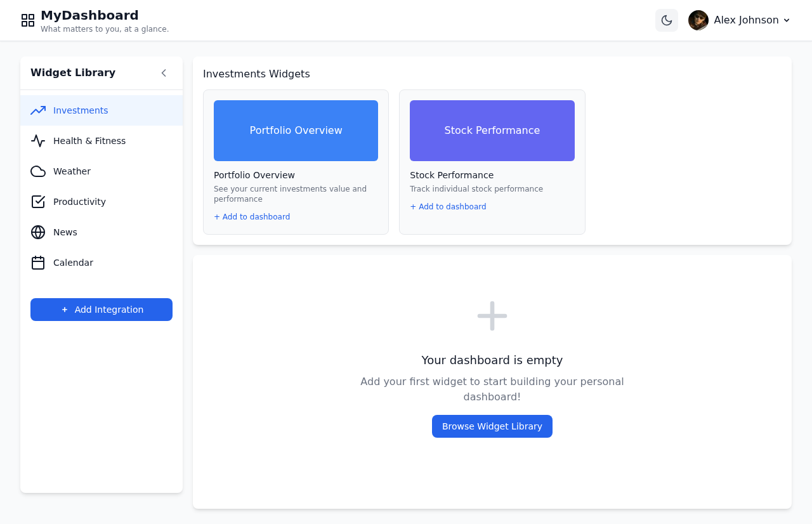Click the Stock Performance purple preview
Screen dimensions: 812x524
[x=492, y=130]
